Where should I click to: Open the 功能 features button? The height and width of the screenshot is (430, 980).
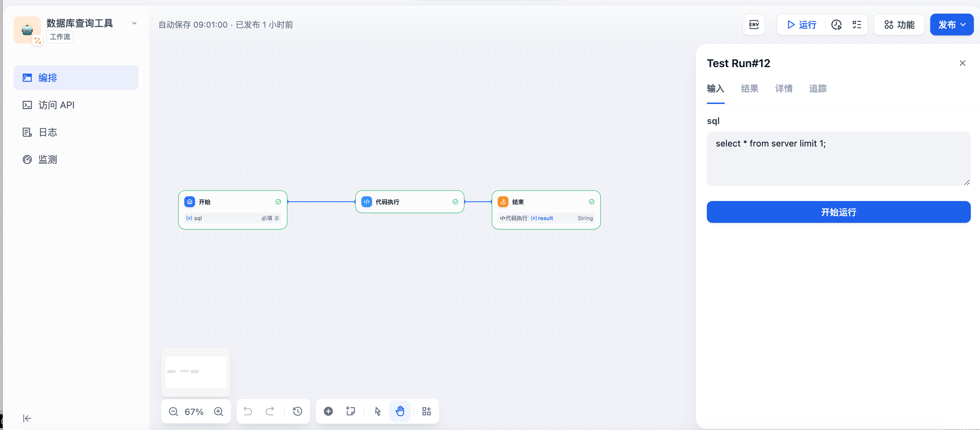(899, 25)
